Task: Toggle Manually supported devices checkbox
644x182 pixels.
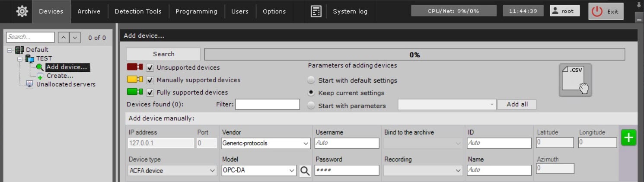Action: 150,80
